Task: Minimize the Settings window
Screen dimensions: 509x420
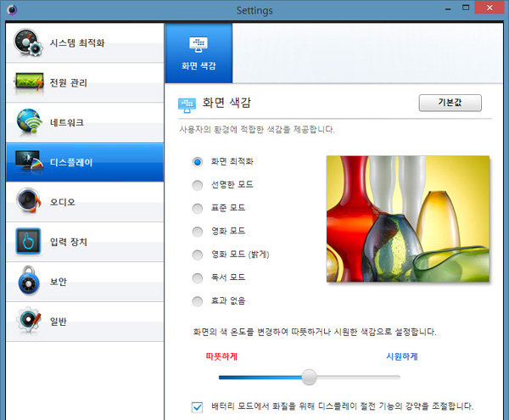Action: click(x=448, y=8)
